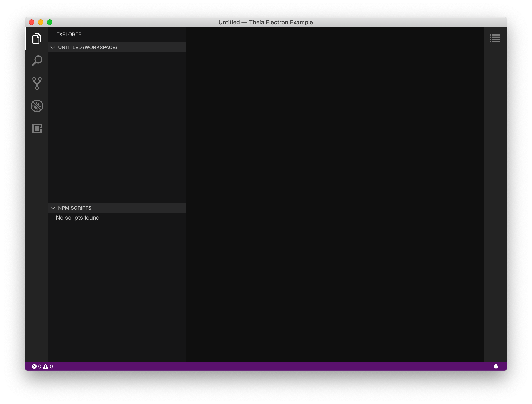Select the Untitled workspace root entry
The height and width of the screenshot is (404, 532).
(87, 47)
